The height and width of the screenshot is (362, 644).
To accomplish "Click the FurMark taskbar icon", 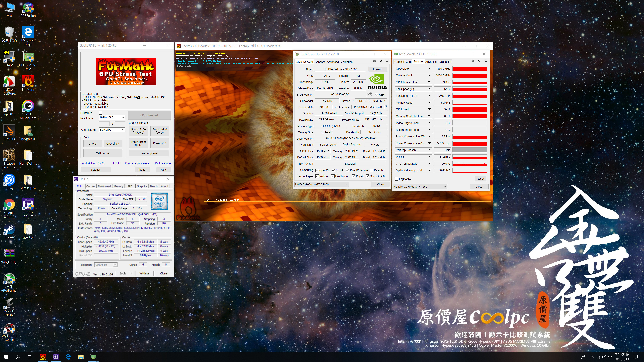I will pos(43,357).
